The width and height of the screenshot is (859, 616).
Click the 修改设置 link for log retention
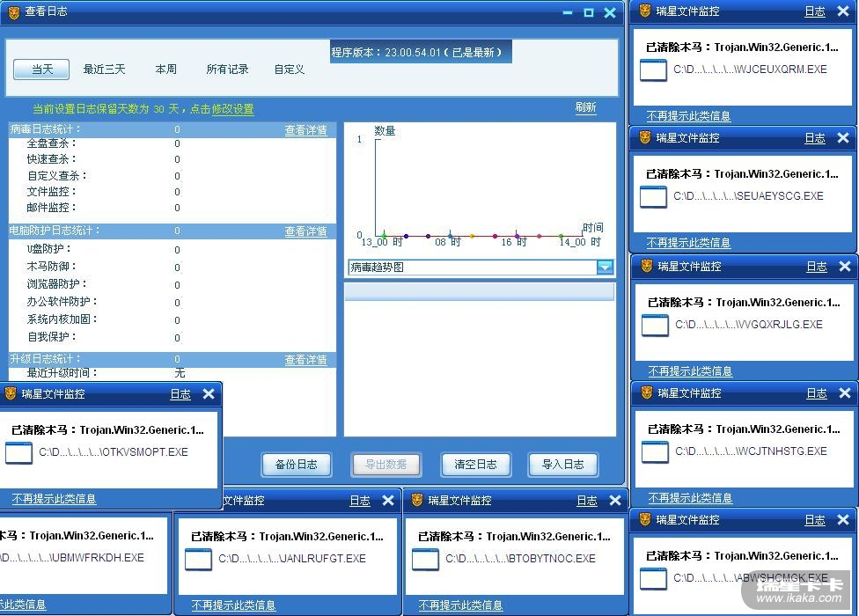(233, 109)
